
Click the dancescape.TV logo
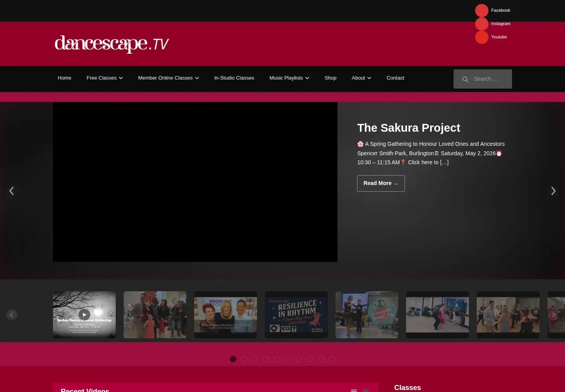point(112,44)
